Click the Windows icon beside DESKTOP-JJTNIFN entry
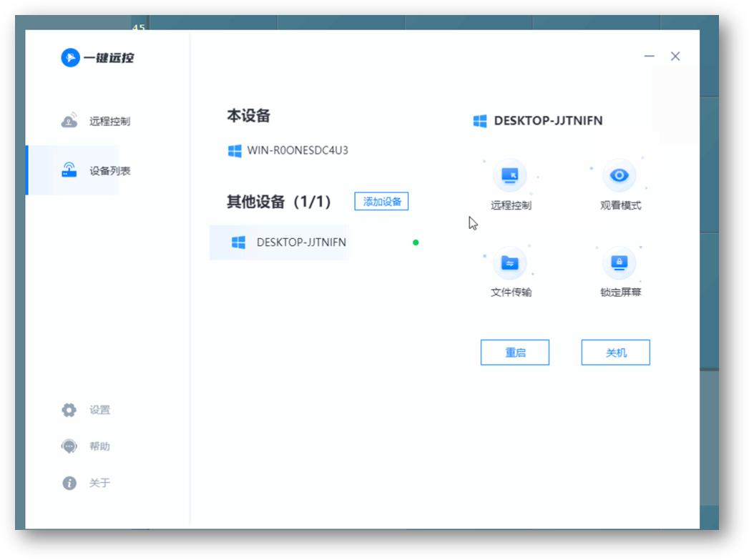 238,242
